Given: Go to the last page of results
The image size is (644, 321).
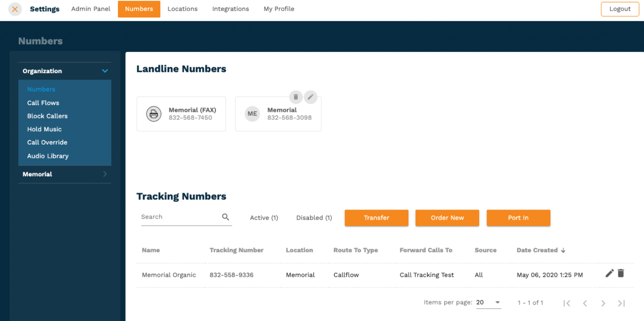Looking at the screenshot, I should coord(621,303).
